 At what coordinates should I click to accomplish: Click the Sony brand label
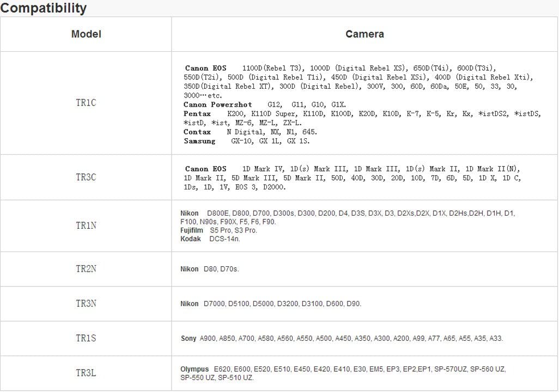(x=189, y=339)
